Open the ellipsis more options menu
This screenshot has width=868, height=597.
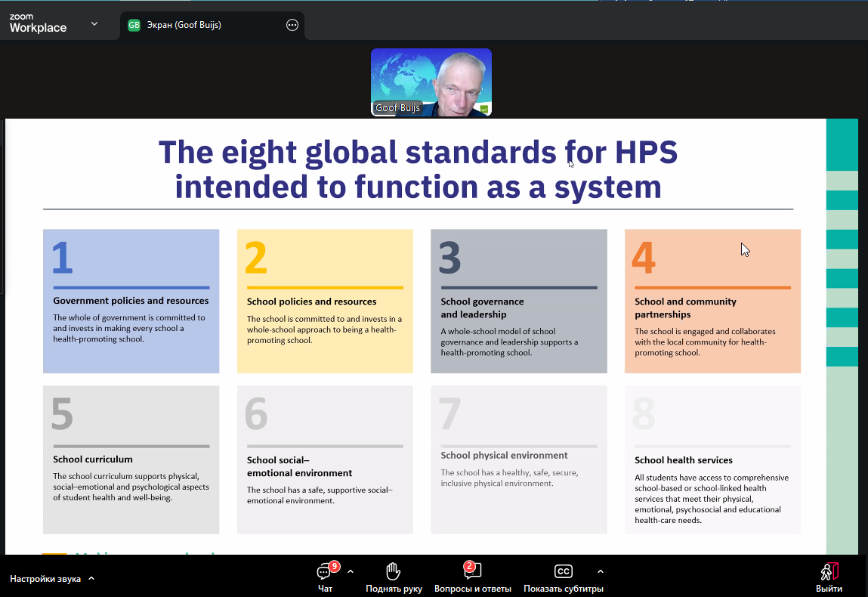click(x=292, y=25)
